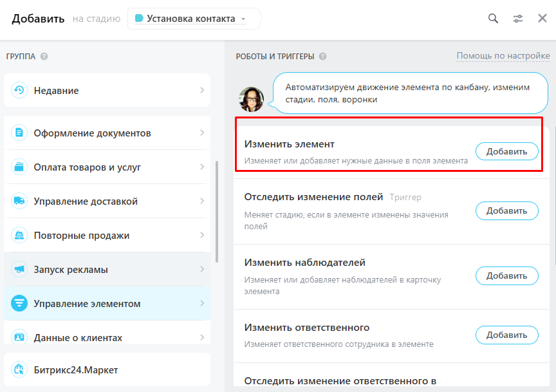Image resolution: width=556 pixels, height=392 pixels.
Task: Click the на стадию label
Action: point(97,19)
